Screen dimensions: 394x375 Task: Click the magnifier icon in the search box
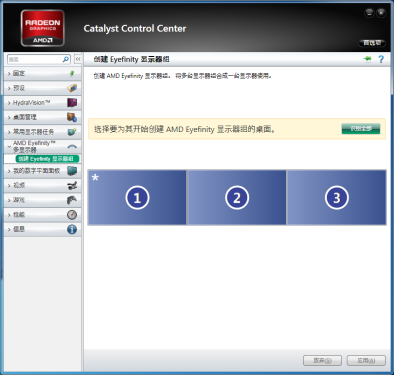[x=66, y=59]
